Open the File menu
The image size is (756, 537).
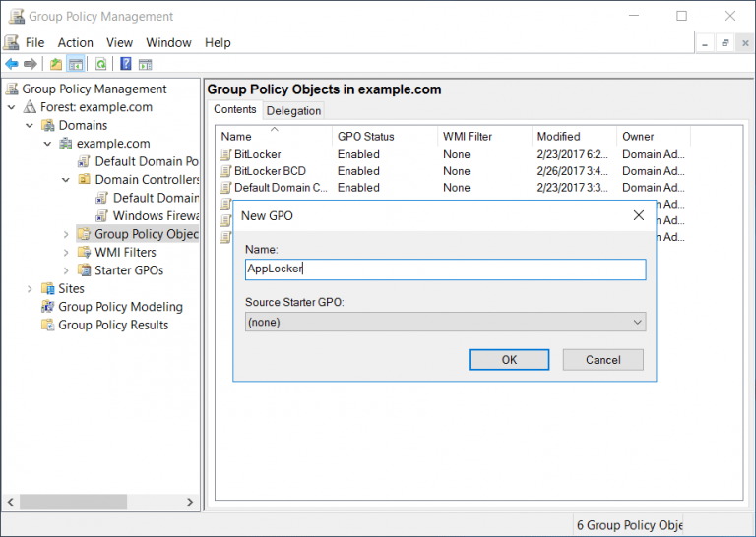point(34,43)
